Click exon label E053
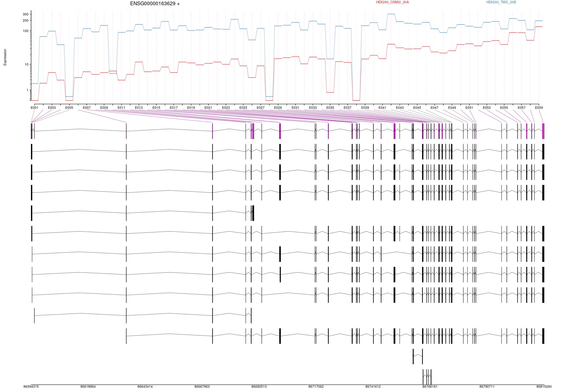This screenshot has width=570, height=392. coord(487,108)
